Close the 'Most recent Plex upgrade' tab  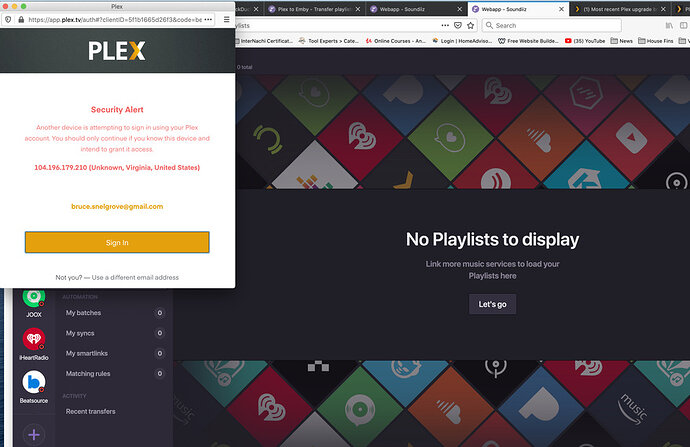click(x=663, y=9)
